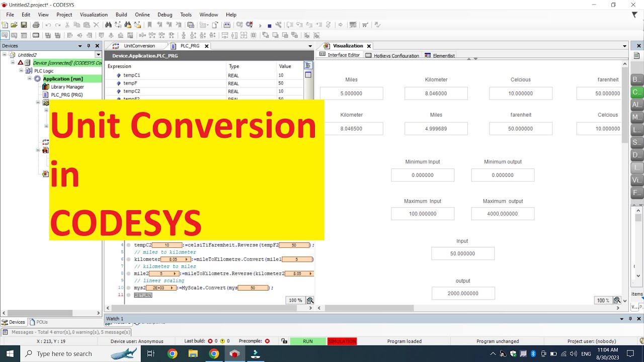Switch to the POUs tab

39,322
